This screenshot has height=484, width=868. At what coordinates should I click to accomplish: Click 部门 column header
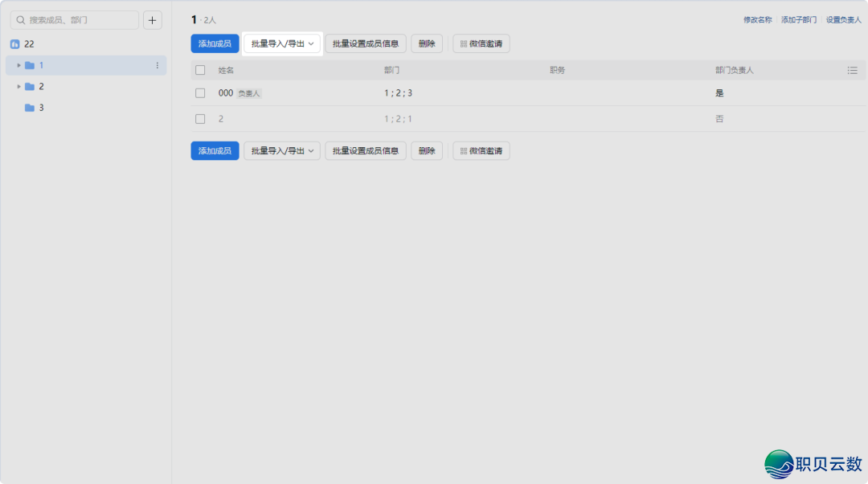point(391,70)
